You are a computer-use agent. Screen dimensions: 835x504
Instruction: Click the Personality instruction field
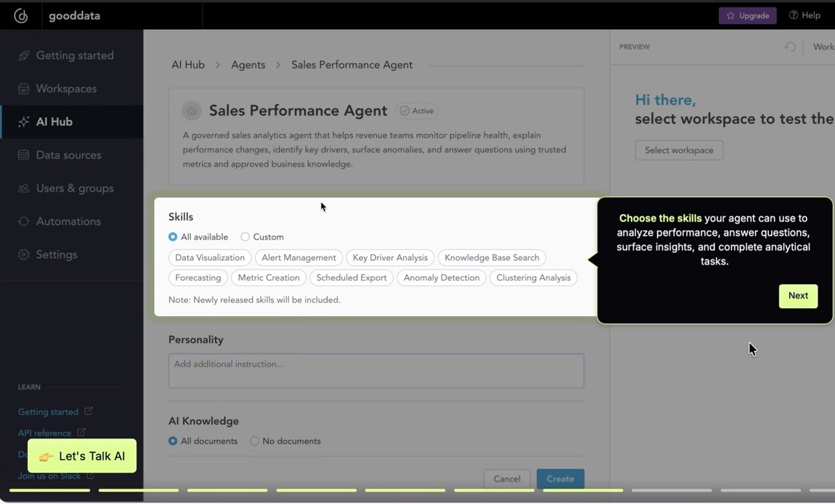(376, 371)
